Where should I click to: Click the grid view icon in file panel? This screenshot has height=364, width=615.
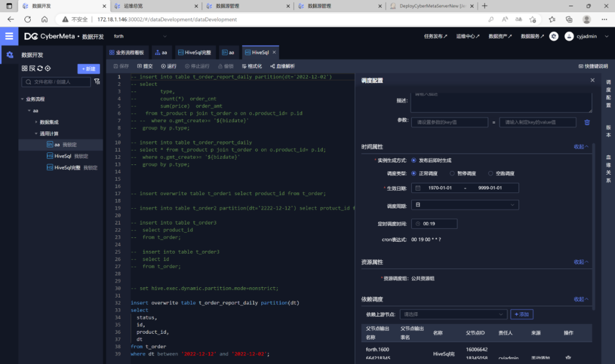tap(24, 68)
